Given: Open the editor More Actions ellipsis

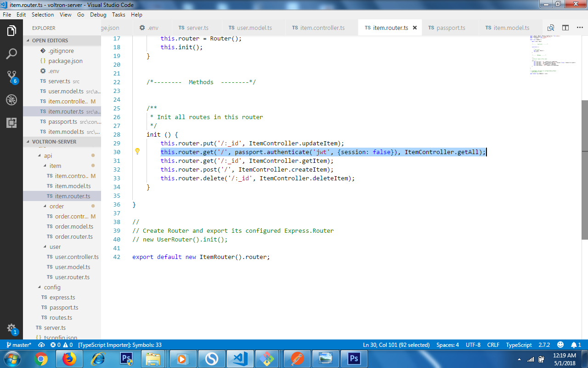Looking at the screenshot, I should click(x=579, y=28).
